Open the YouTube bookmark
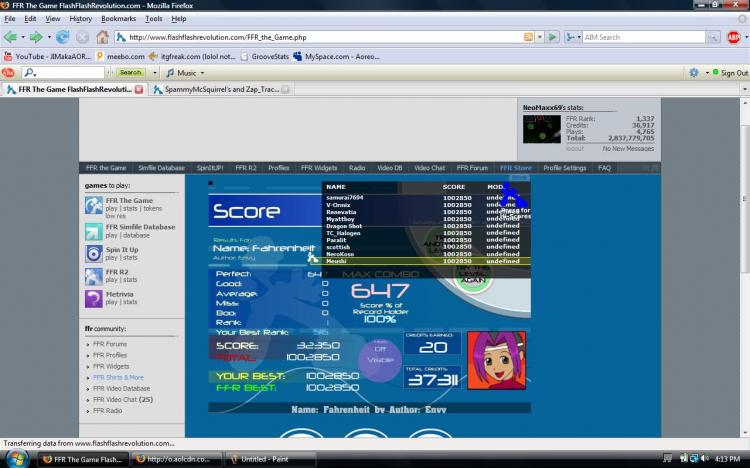 [47, 56]
